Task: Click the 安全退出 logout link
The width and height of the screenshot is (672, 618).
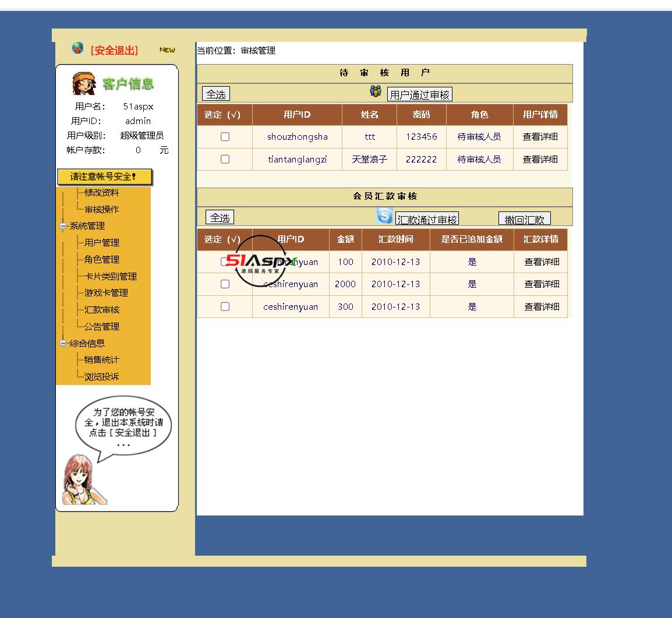Action: pos(115,51)
